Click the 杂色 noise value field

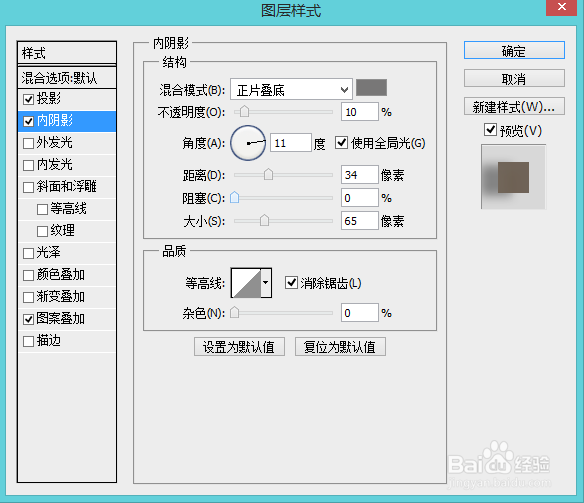click(360, 313)
